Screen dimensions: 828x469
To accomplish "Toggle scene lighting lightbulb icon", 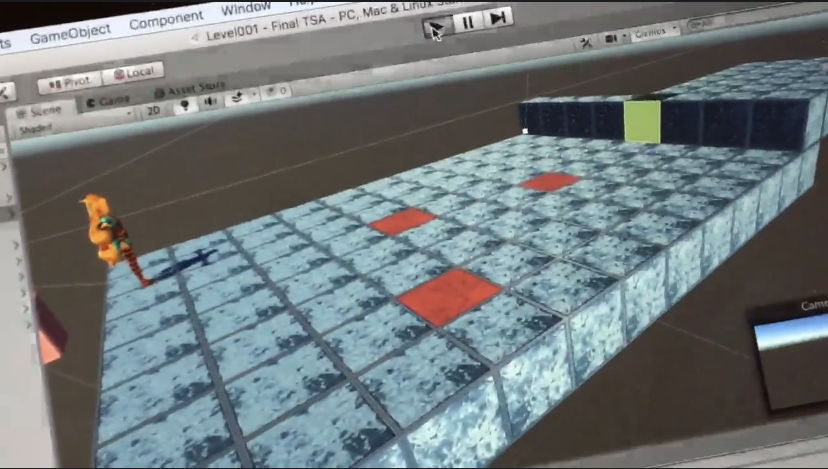I will click(x=185, y=105).
